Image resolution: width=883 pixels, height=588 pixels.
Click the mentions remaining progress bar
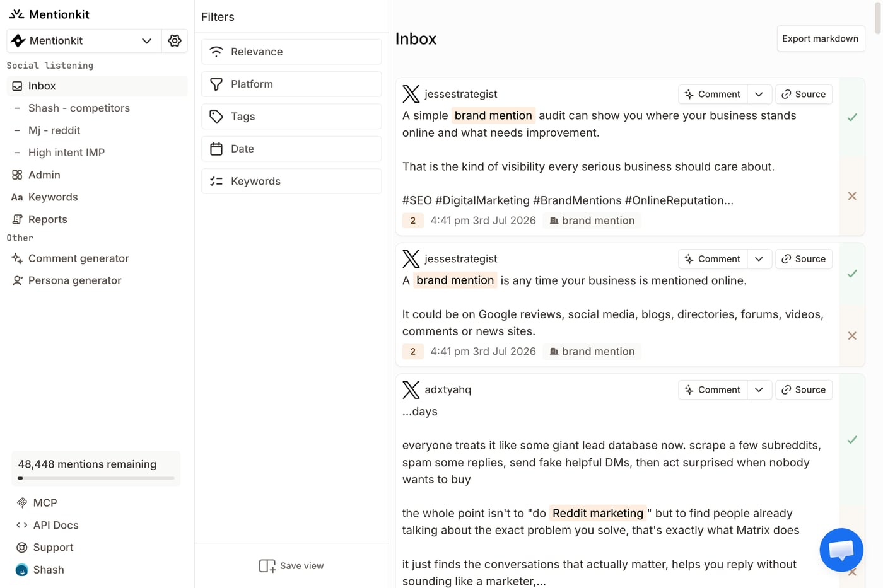tap(96, 478)
